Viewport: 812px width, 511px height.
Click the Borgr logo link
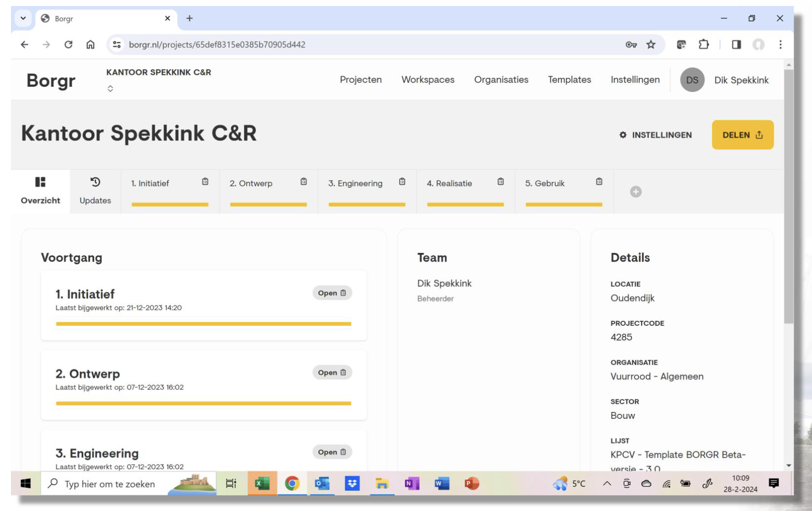[x=51, y=80]
